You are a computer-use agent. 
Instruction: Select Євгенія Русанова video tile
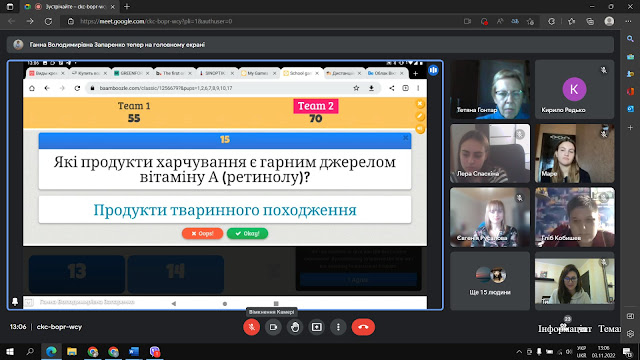click(490, 217)
